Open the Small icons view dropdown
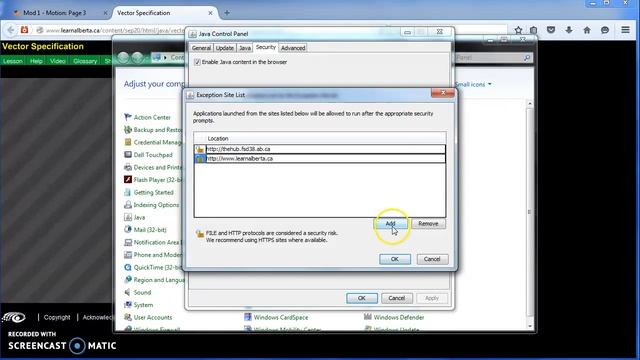This screenshot has height=360, width=640. tap(473, 84)
